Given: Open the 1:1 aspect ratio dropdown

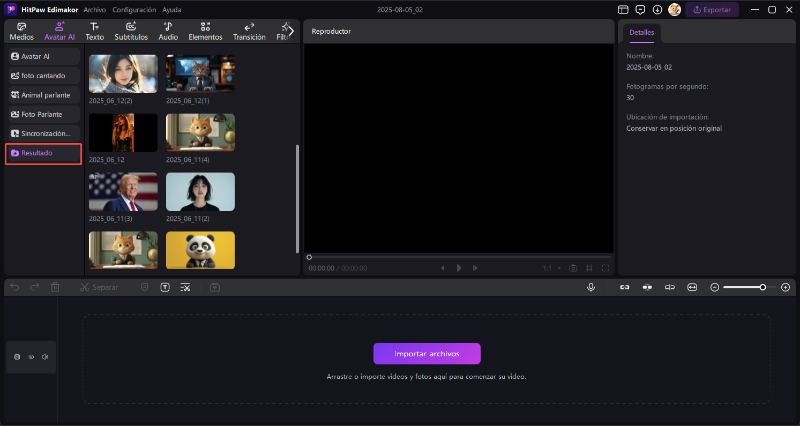Looking at the screenshot, I should 550,268.
